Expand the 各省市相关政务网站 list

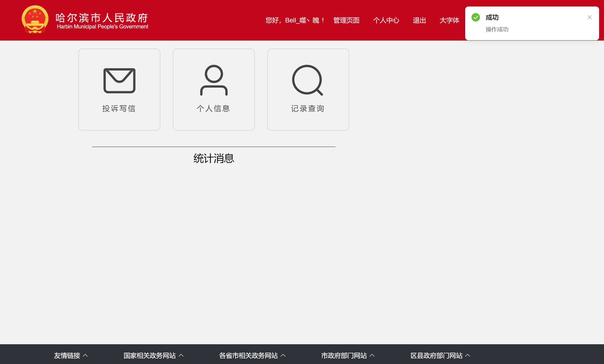point(252,355)
